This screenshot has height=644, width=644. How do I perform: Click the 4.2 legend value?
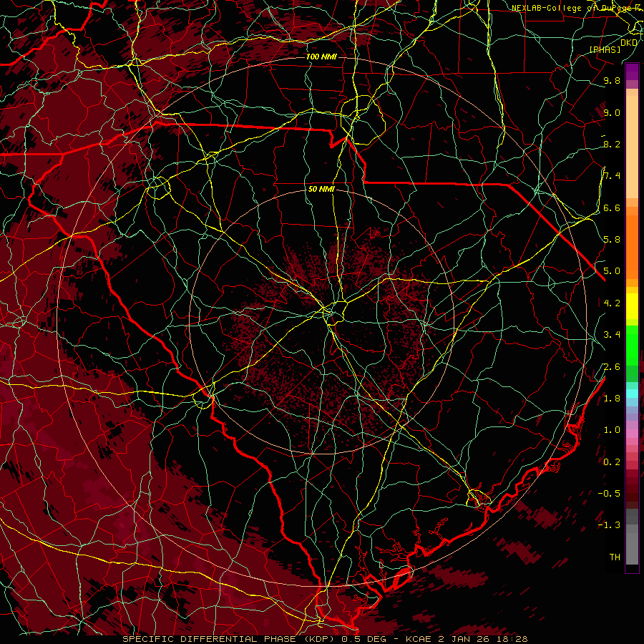click(x=612, y=303)
